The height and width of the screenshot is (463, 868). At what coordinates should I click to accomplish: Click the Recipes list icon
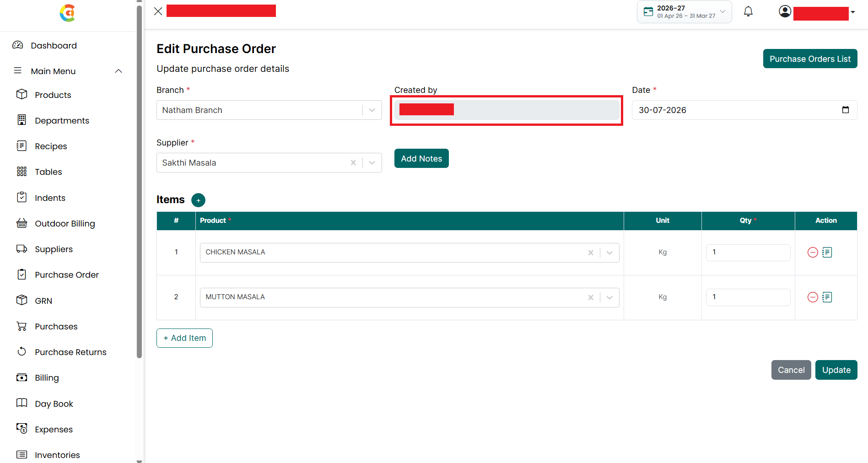(x=22, y=145)
